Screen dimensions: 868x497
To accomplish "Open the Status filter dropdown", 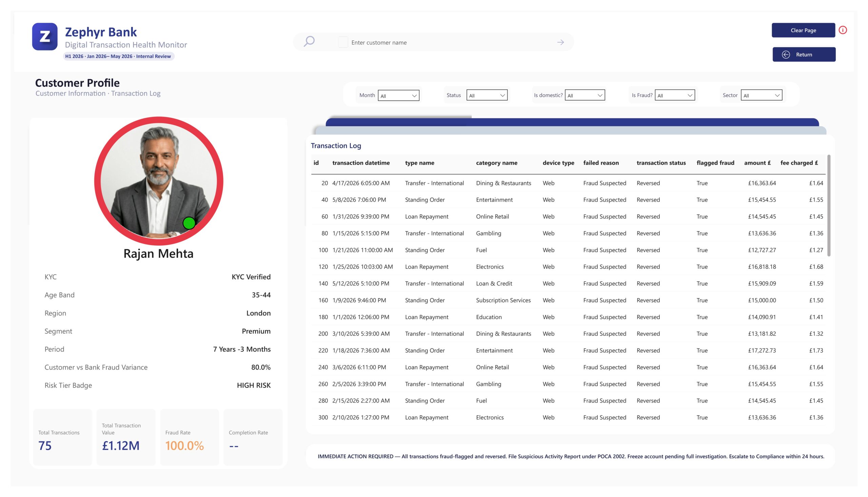I will pyautogui.click(x=487, y=95).
